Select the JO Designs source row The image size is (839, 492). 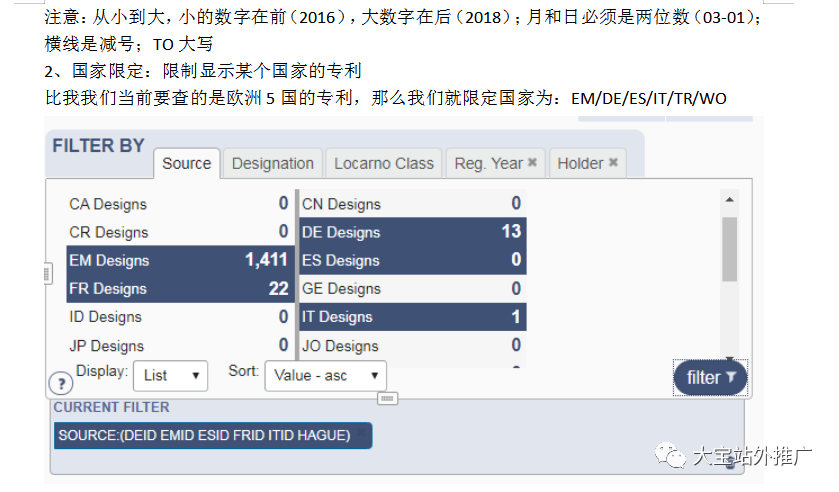[413, 345]
